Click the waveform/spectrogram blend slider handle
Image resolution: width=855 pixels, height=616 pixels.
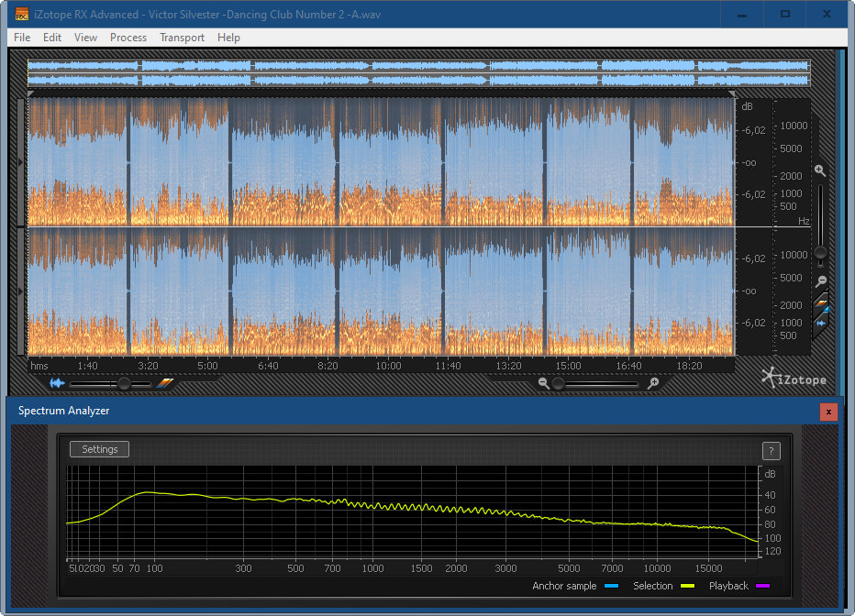124,383
